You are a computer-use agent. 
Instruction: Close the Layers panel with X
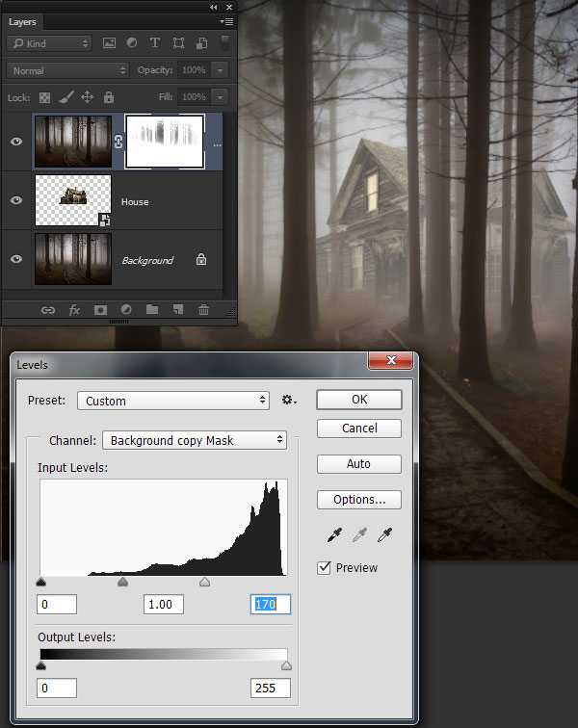[229, 7]
